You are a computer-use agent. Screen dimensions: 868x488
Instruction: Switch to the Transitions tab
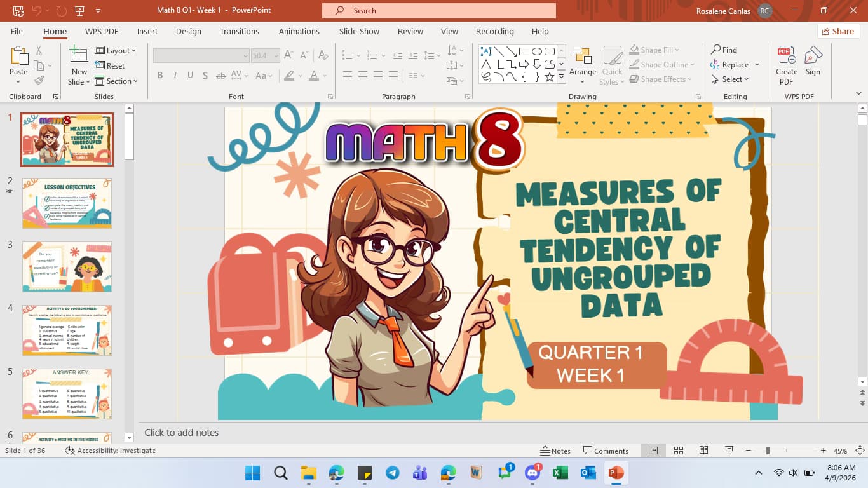click(x=240, y=31)
